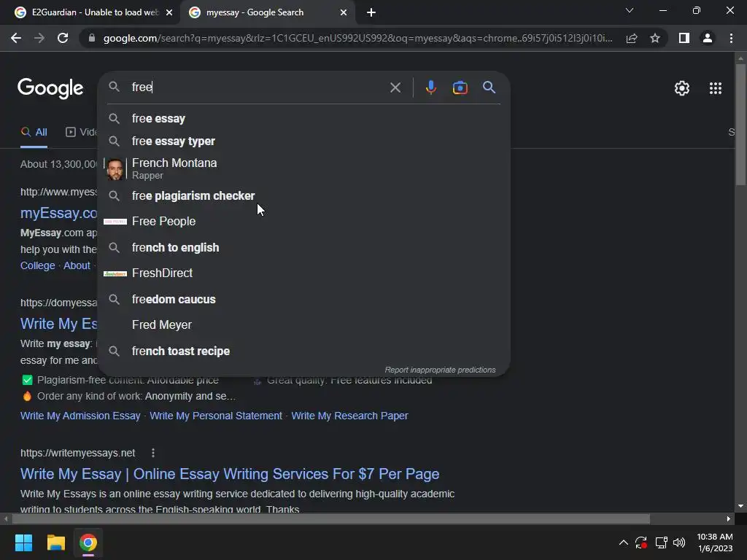Viewport: 747px width, 560px height.
Task: Click Chrome icon in taskbar
Action: point(88,542)
